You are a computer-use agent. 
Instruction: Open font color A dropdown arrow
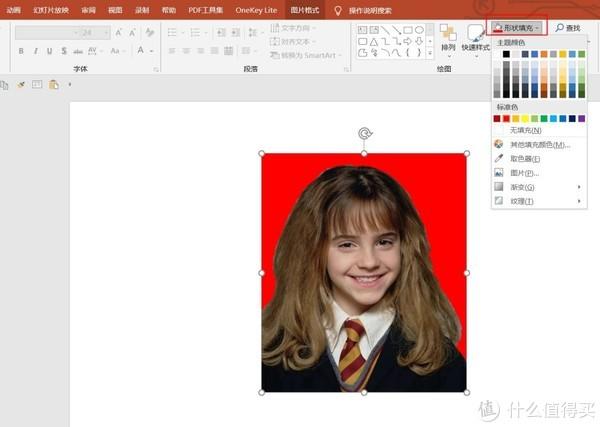point(152,51)
